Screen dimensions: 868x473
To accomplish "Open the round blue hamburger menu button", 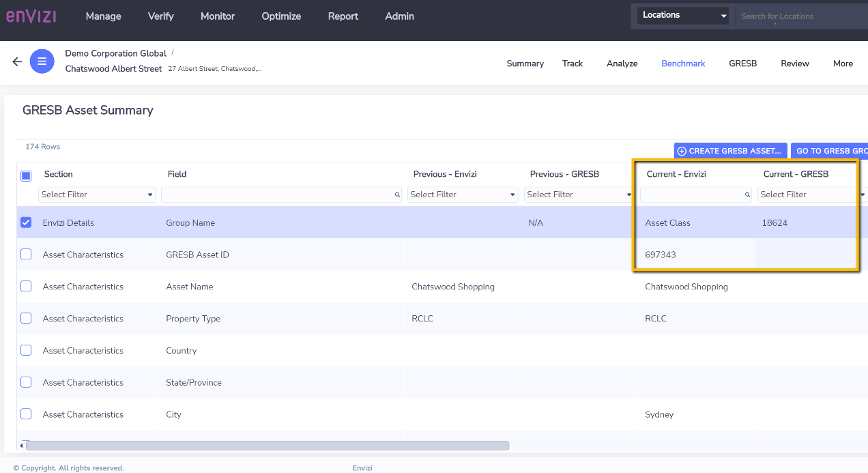I will coord(42,61).
